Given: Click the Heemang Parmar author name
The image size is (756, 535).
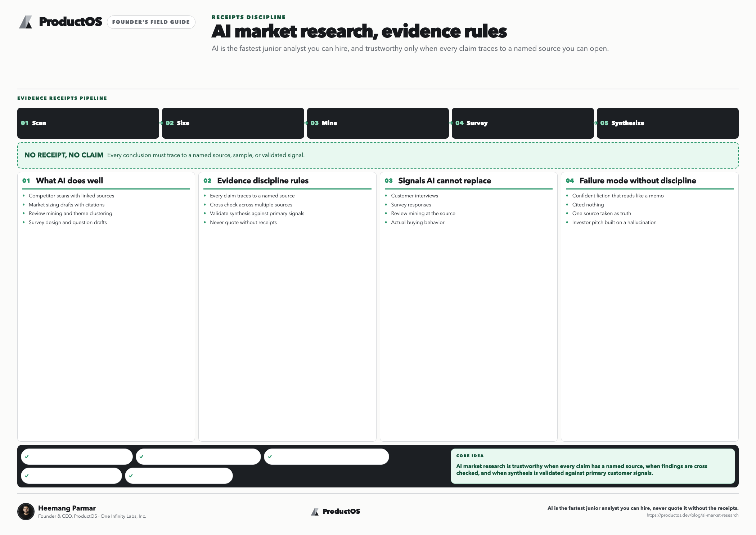Looking at the screenshot, I should tap(67, 508).
